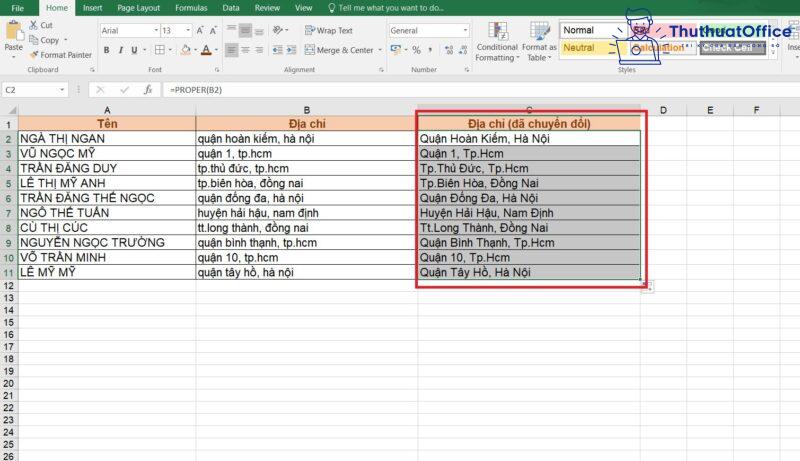Increase decimal places
800x461 pixels.
tap(449, 50)
